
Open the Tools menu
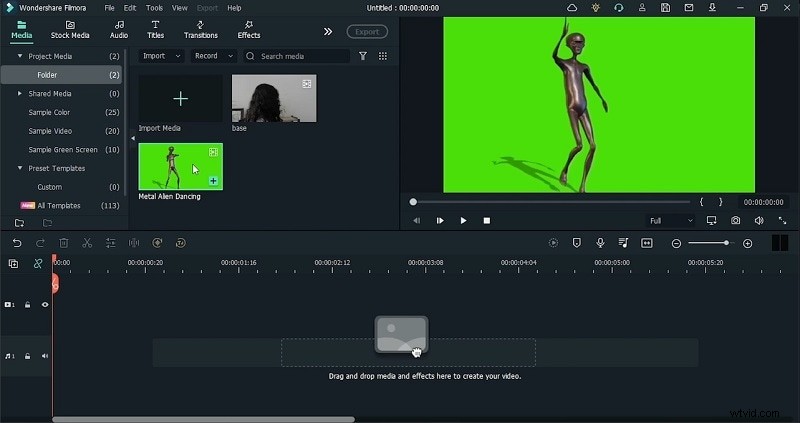154,8
